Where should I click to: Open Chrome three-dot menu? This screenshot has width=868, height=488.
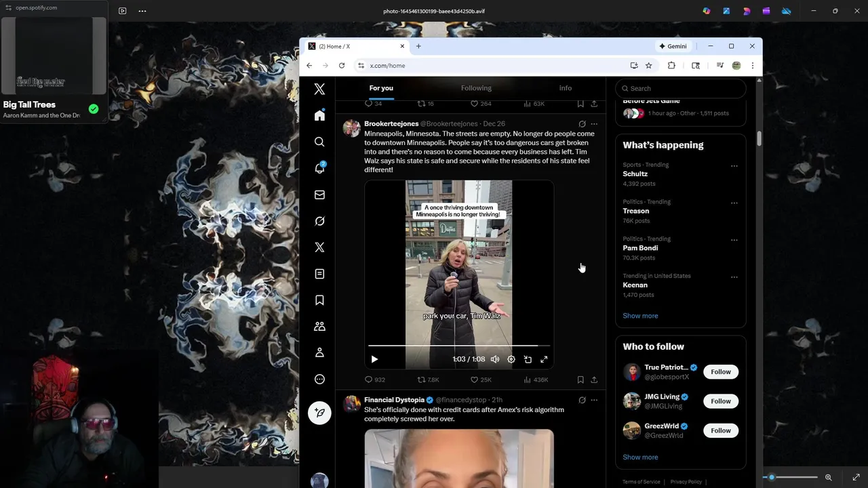pyautogui.click(x=752, y=66)
